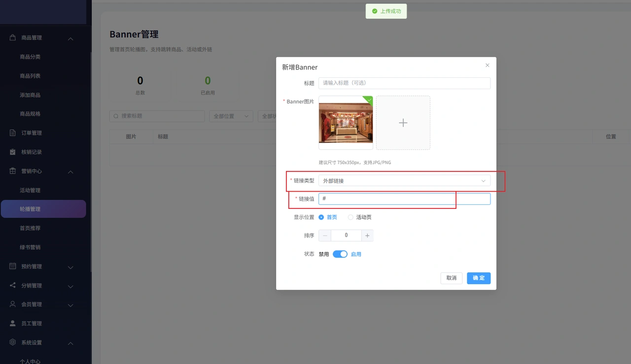Collapse the 会员管理 menu chevron
Screen dimensions: 631x364
click(x=70, y=305)
